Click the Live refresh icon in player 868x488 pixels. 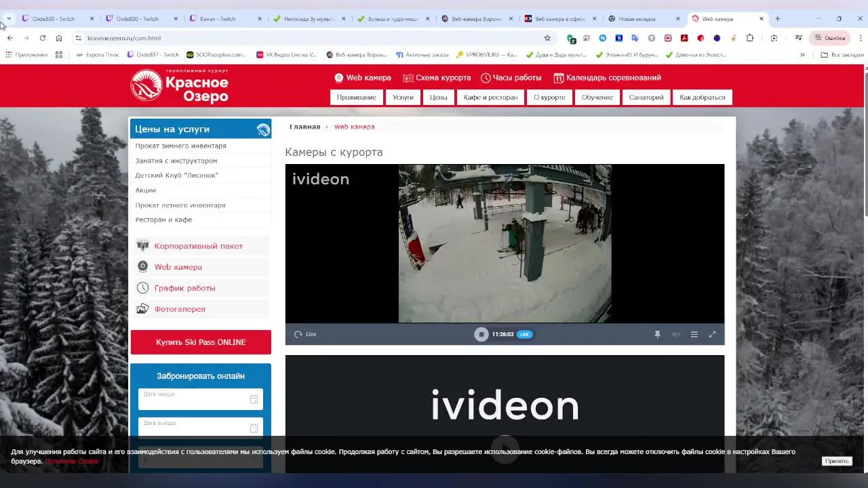[298, 334]
